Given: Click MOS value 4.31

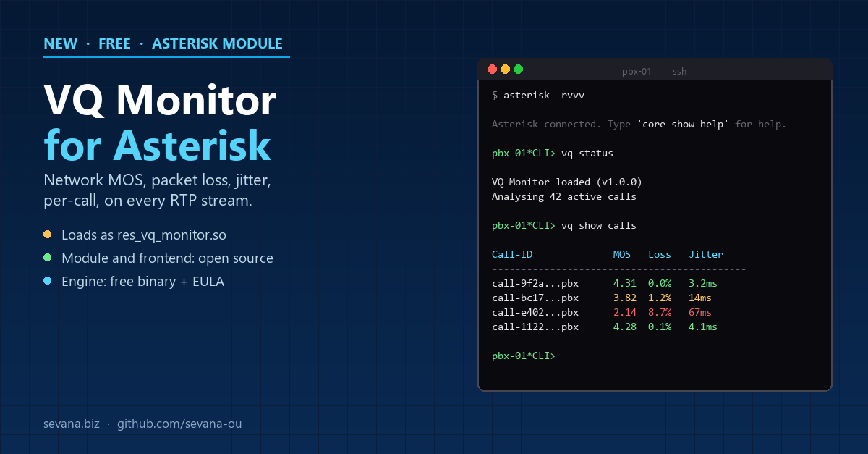Looking at the screenshot, I should click(x=625, y=283).
